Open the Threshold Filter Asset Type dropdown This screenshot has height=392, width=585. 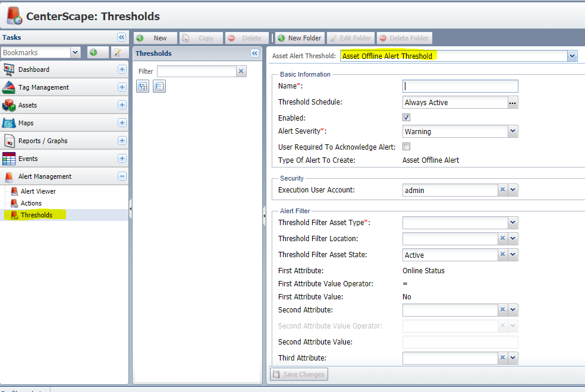pyautogui.click(x=512, y=223)
